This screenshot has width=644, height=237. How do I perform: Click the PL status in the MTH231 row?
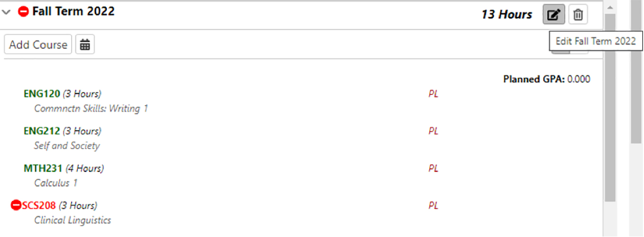pyautogui.click(x=433, y=168)
